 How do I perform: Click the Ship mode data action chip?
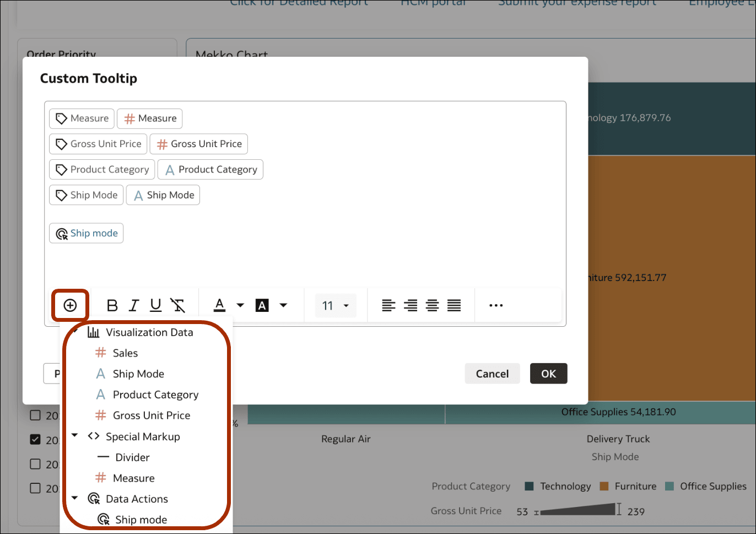[x=86, y=233]
